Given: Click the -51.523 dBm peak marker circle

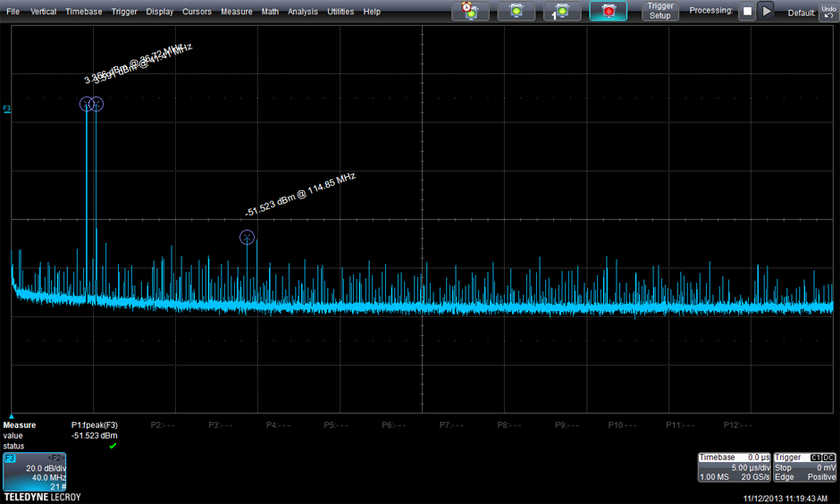Looking at the screenshot, I should click(248, 238).
